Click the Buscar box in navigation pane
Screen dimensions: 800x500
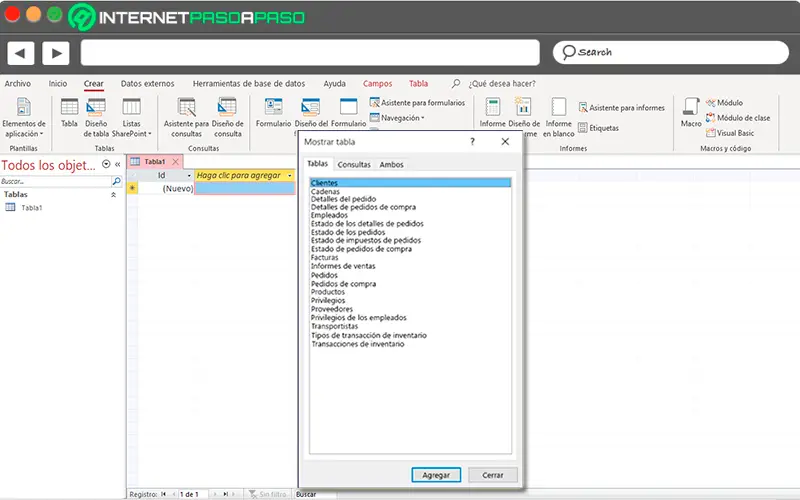[56, 181]
